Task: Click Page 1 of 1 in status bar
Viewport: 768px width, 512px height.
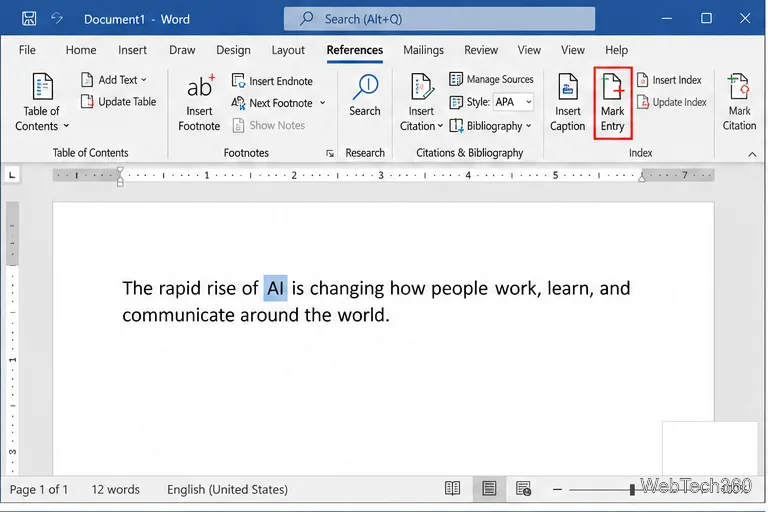Action: click(39, 489)
